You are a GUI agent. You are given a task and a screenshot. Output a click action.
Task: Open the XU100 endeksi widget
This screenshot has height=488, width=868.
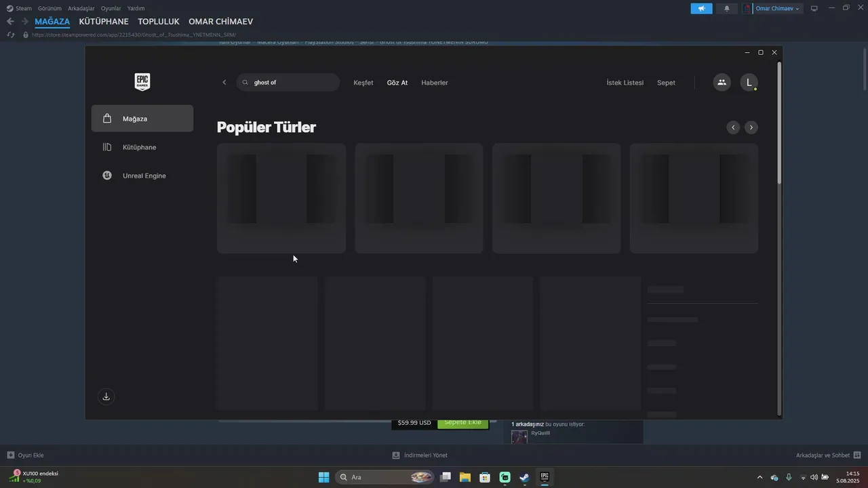pyautogui.click(x=35, y=477)
